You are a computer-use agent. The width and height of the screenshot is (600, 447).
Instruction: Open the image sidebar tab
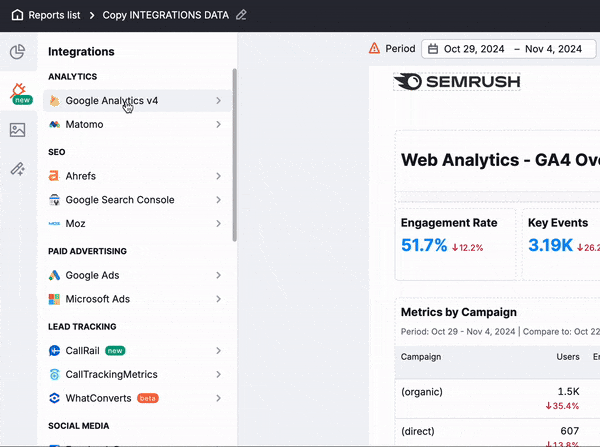point(18,130)
